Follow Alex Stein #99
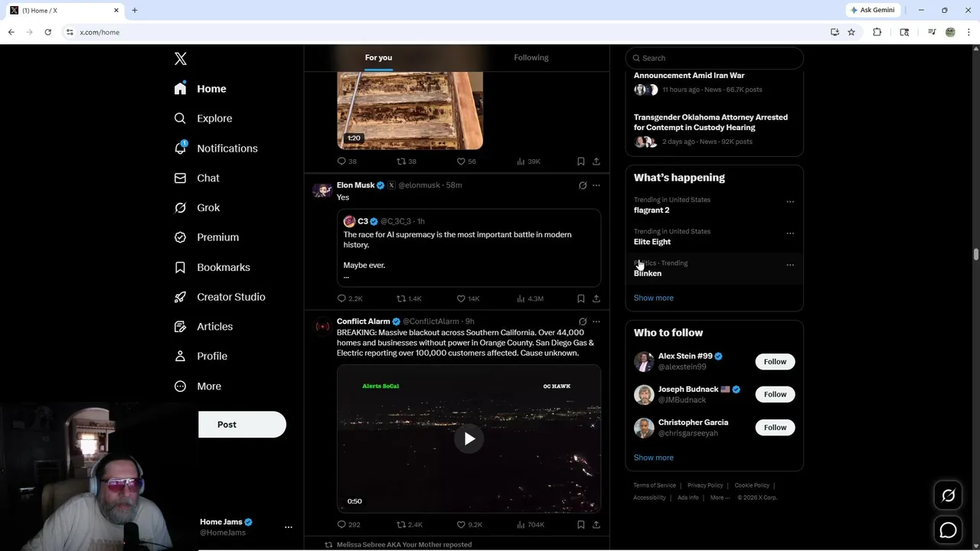The width and height of the screenshot is (980, 551). tap(775, 361)
